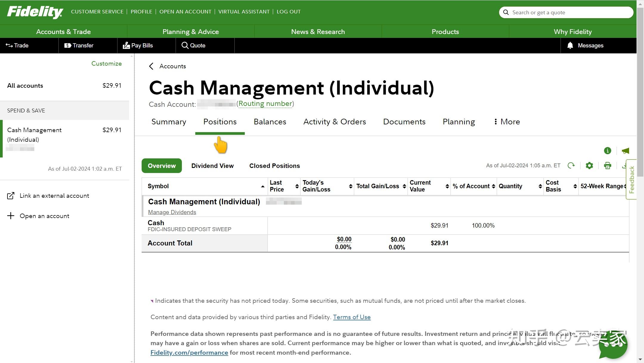This screenshot has width=644, height=363.
Task: Open Messages bell icon
Action: (570, 45)
